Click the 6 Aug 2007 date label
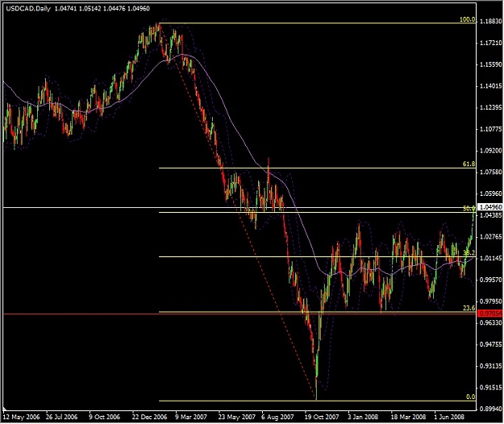Viewport: 504px width, 424px height. point(277,417)
